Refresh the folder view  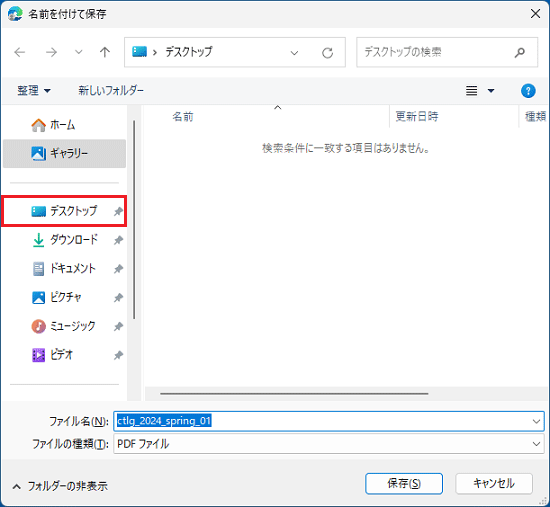tap(327, 53)
